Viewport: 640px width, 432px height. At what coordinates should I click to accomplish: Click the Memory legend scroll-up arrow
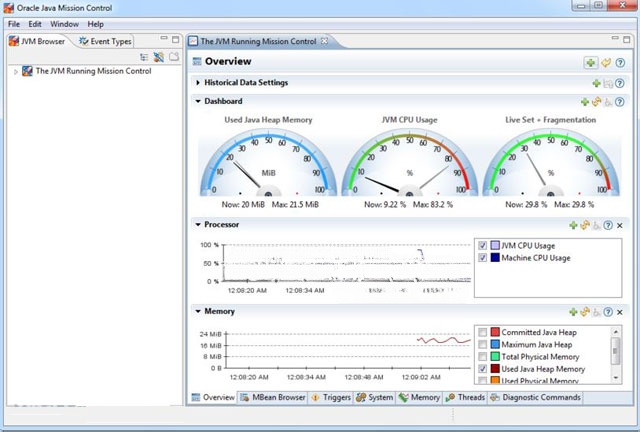pos(616,332)
